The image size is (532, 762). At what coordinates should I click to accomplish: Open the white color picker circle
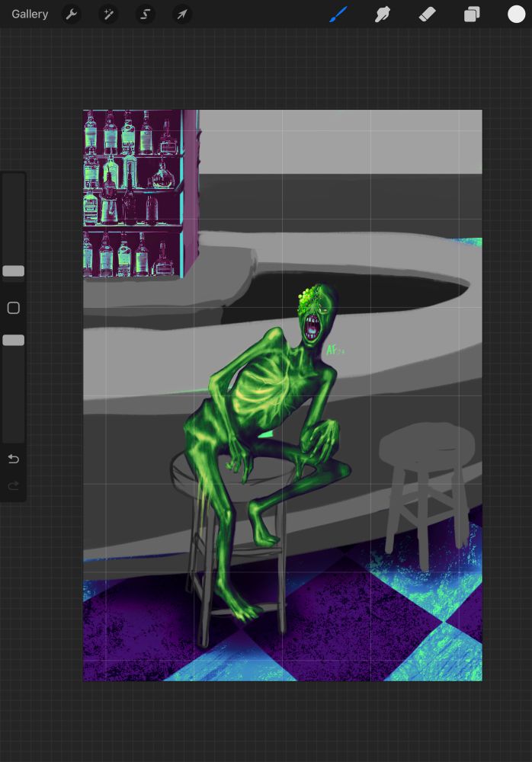click(x=517, y=14)
